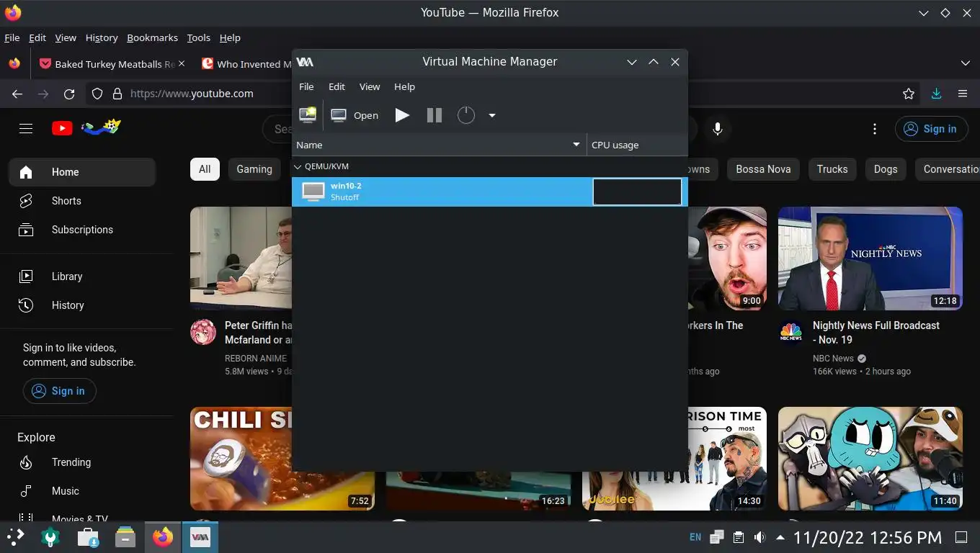Open View menu in Virtual Machine Manager

click(370, 86)
